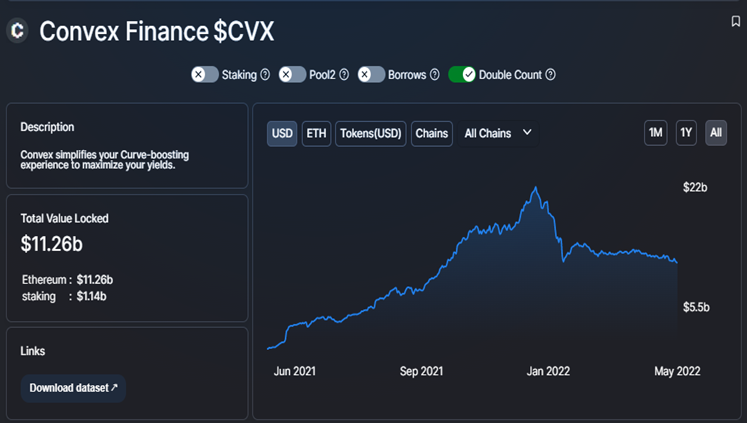Screen dimensions: 747x423
Task: Click the Download dataset link
Action: coord(73,388)
